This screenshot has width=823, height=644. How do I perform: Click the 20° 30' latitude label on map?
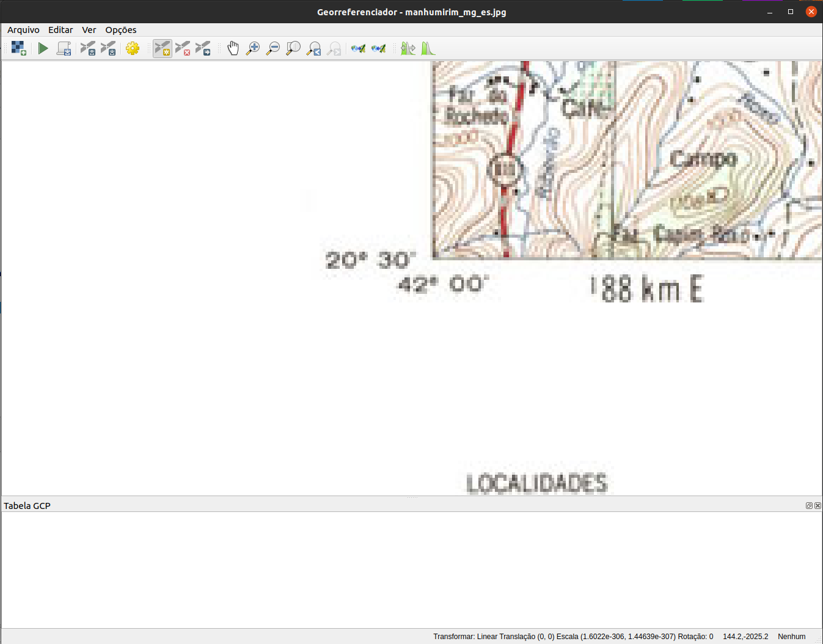tap(370, 261)
